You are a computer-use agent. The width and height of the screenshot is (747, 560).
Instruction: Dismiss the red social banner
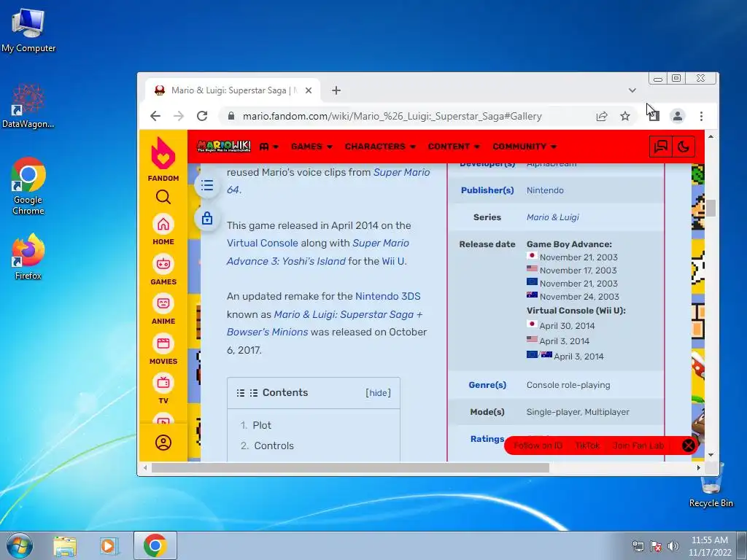pyautogui.click(x=688, y=446)
